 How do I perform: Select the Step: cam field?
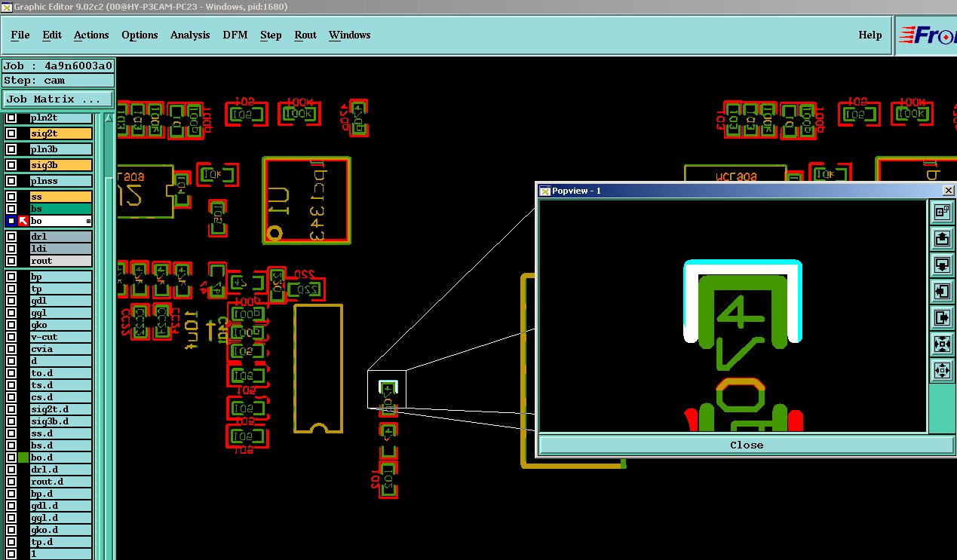pos(58,81)
